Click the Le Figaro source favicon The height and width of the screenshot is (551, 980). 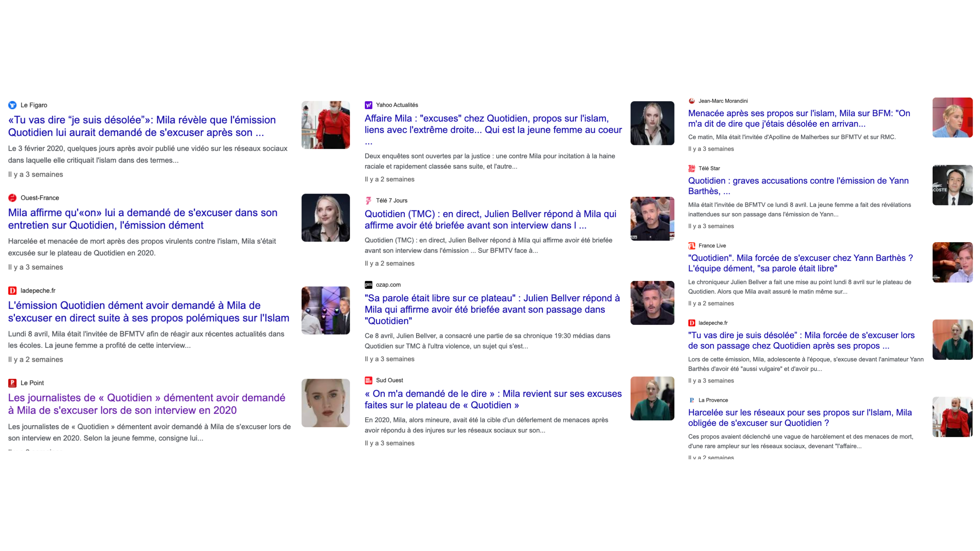12,105
